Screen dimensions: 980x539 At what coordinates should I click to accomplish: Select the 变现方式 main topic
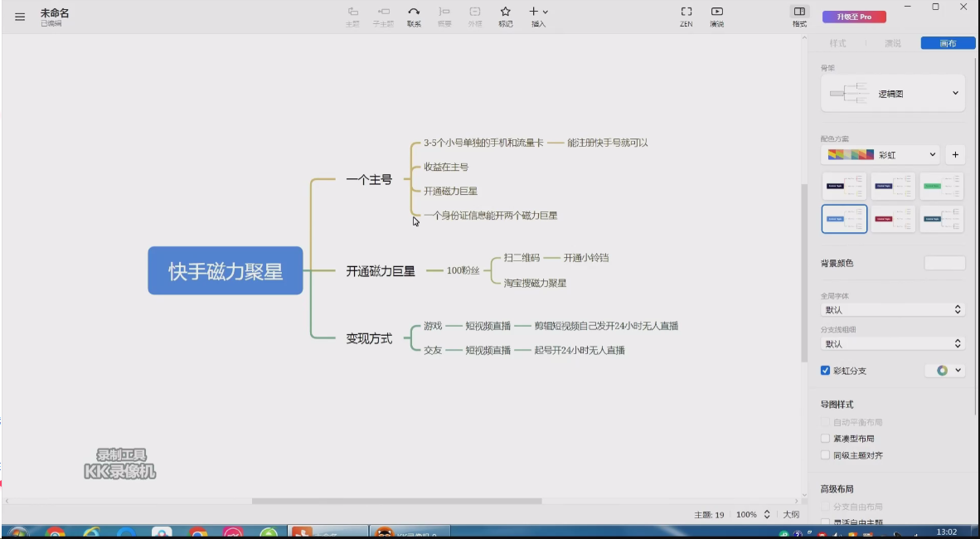[x=369, y=339]
